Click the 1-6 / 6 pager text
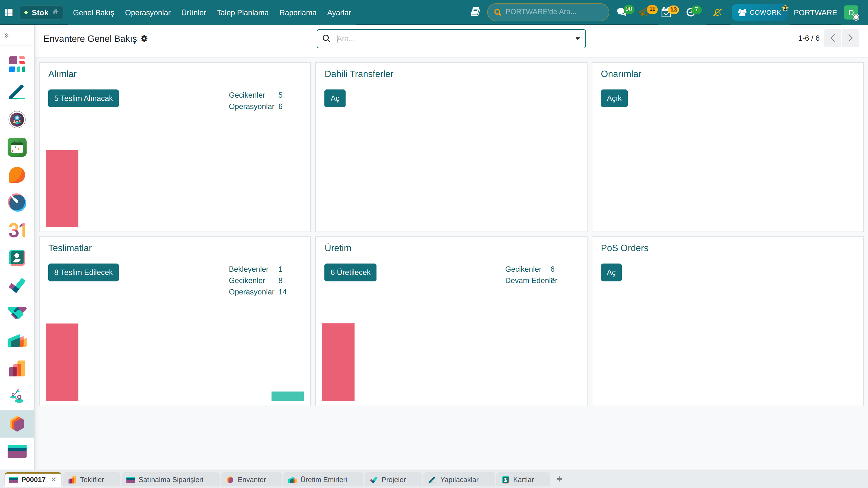This screenshot has height=488, width=868. pyautogui.click(x=809, y=38)
